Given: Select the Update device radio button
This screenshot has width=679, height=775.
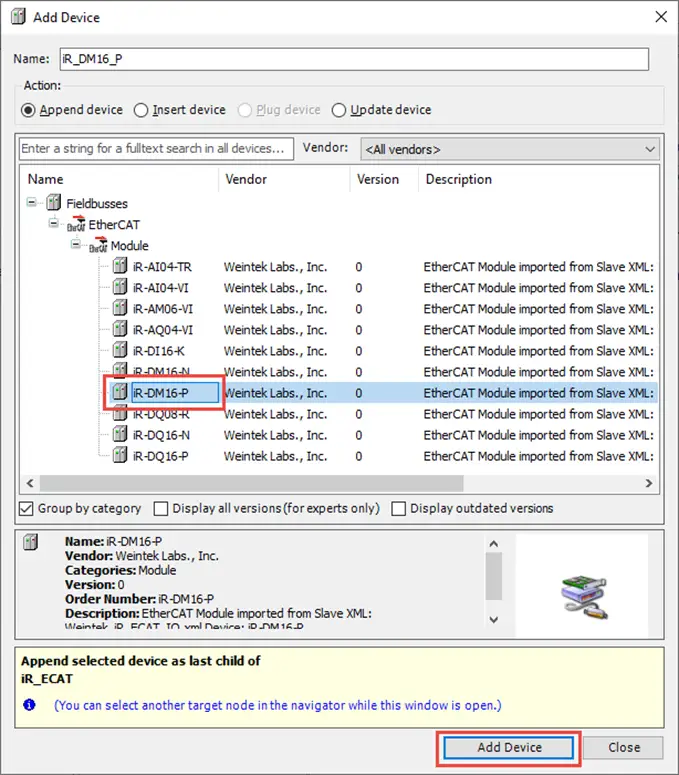Looking at the screenshot, I should (339, 110).
